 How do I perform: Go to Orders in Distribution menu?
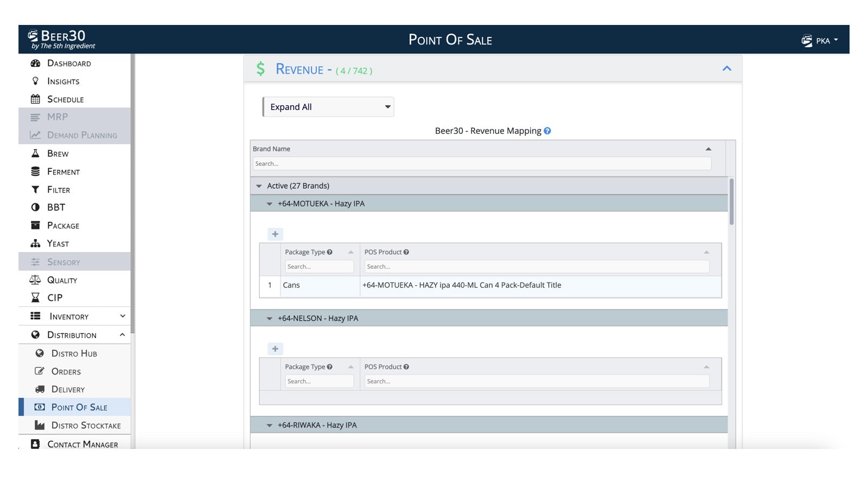[66, 371]
